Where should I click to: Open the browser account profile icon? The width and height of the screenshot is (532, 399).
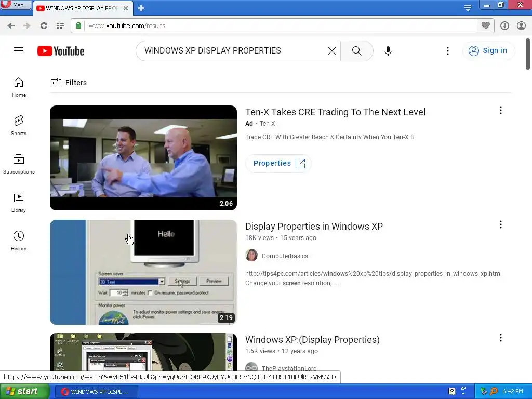(521, 26)
